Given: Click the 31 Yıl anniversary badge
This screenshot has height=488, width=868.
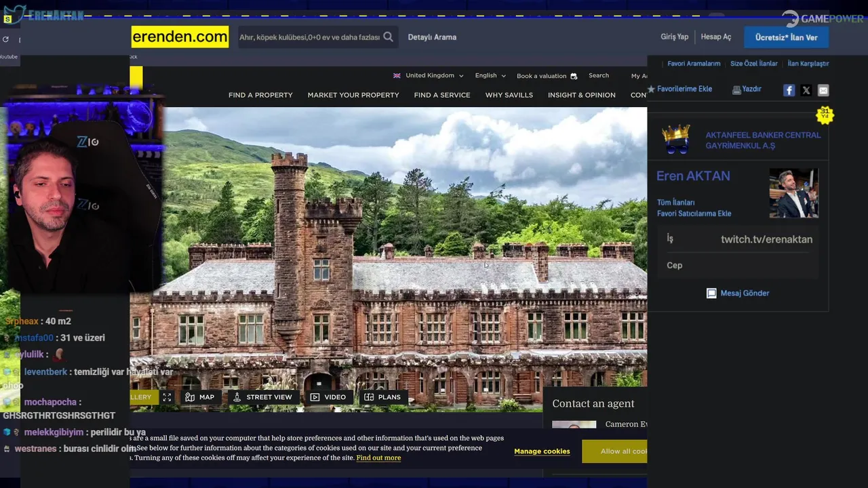Looking at the screenshot, I should point(825,115).
